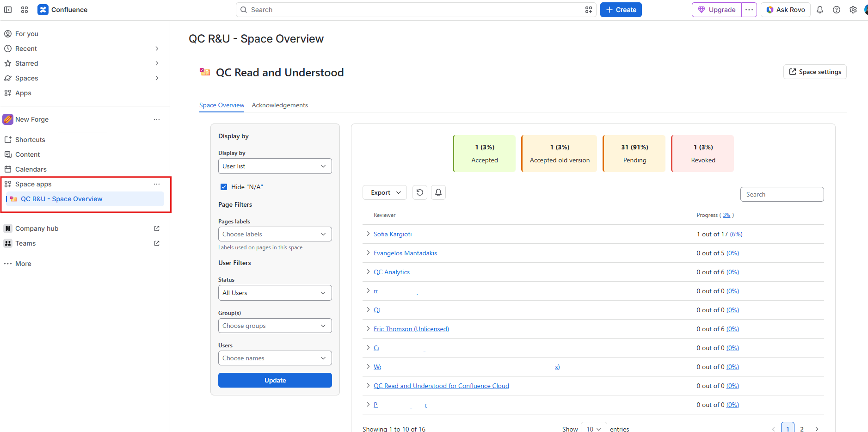Expand the Recent flyout arrow
The image size is (868, 432).
pyautogui.click(x=157, y=49)
